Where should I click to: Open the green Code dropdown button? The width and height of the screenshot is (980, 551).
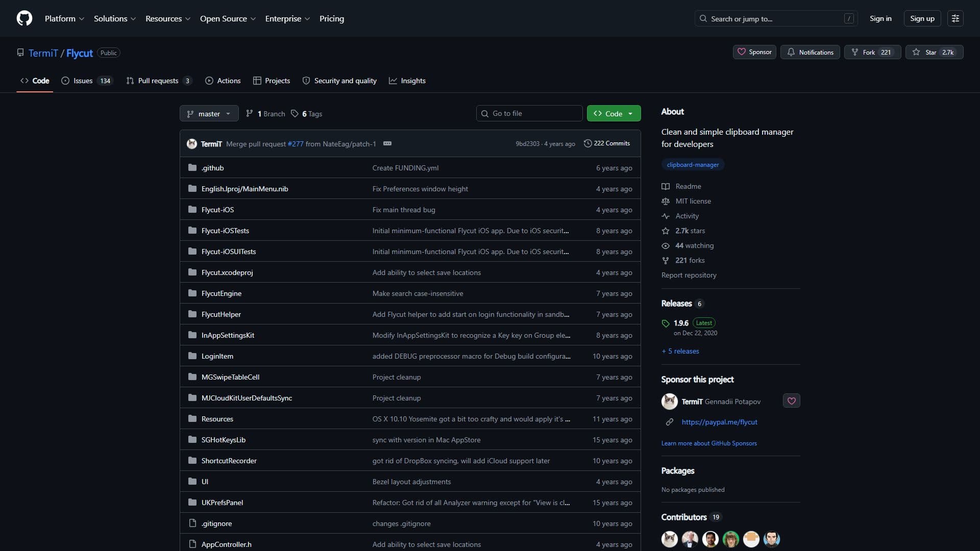tap(614, 113)
